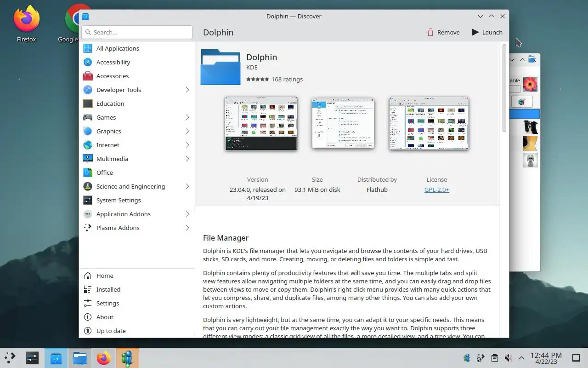588x368 pixels.
Task: Open Dolphin file manager from taskbar
Action: coord(80,358)
